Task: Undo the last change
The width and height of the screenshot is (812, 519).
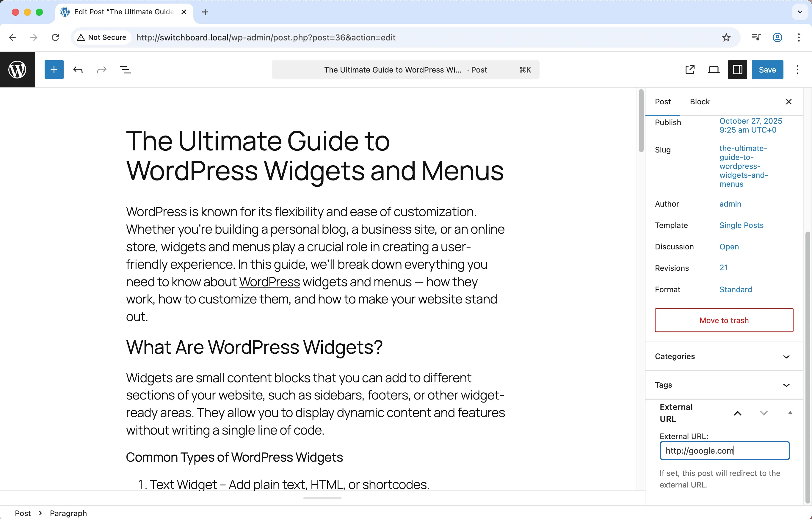Action: tap(78, 70)
